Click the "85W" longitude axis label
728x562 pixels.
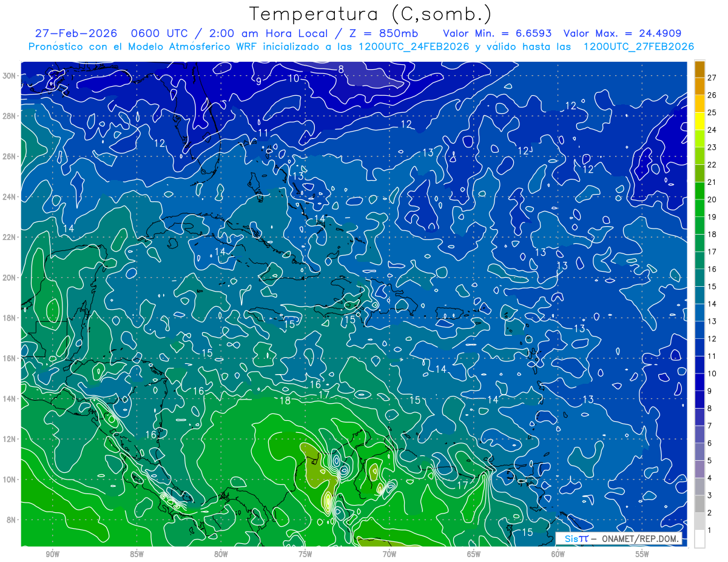tap(136, 554)
